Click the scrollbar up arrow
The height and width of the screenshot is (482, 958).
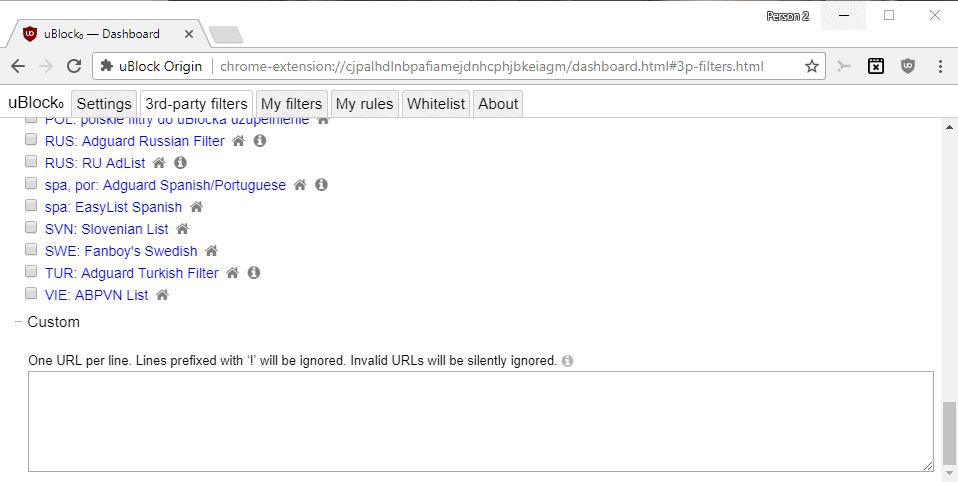[949, 127]
